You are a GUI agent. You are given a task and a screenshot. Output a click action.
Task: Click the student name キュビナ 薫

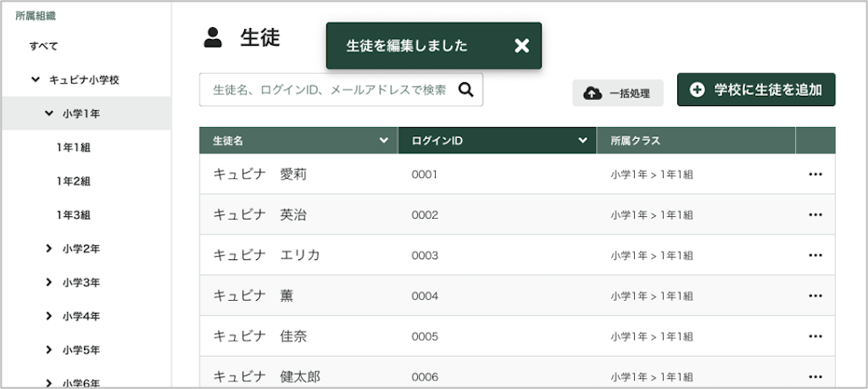(x=253, y=296)
